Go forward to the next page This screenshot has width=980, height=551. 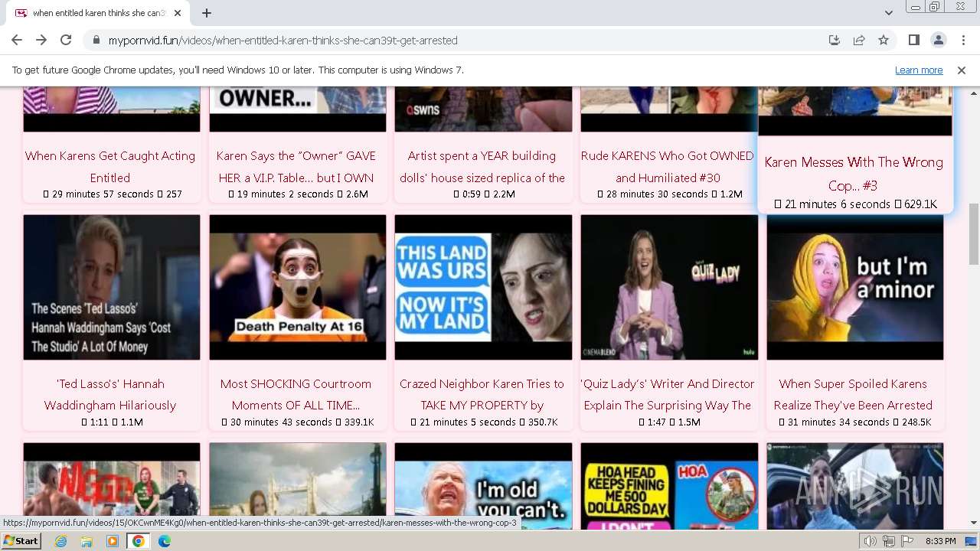[x=41, y=40]
